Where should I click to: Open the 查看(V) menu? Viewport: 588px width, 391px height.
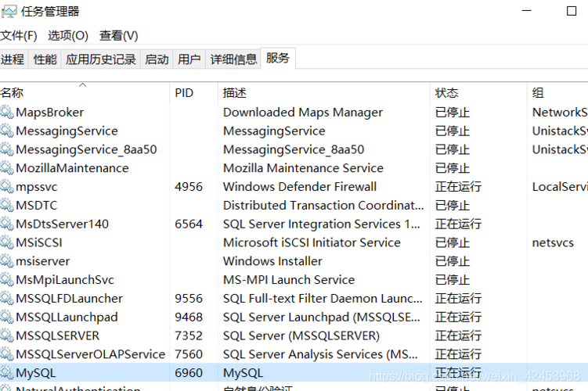[x=118, y=36]
